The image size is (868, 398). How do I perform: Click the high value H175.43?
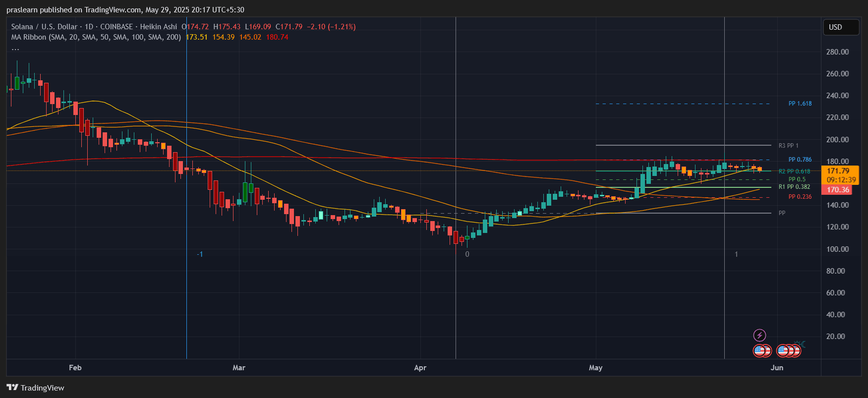(227, 27)
